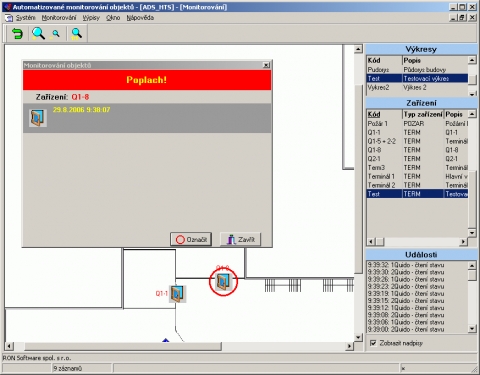Click the Události list scroll down arrow

472,328
